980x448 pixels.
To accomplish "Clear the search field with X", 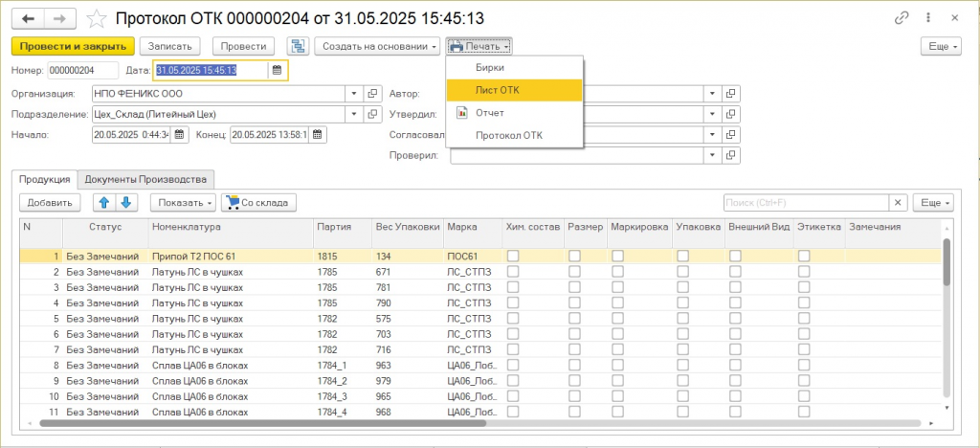I will pos(898,202).
